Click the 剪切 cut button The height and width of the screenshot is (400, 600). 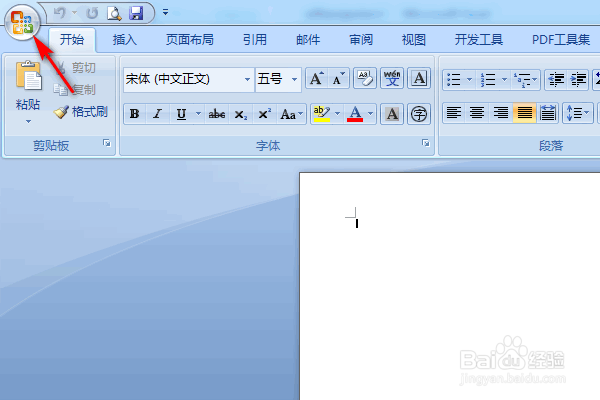pos(76,67)
